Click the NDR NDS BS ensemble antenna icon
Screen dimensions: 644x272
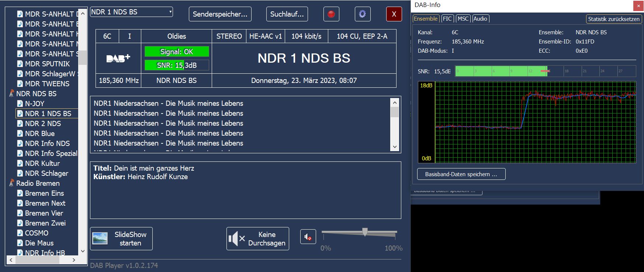(11, 94)
